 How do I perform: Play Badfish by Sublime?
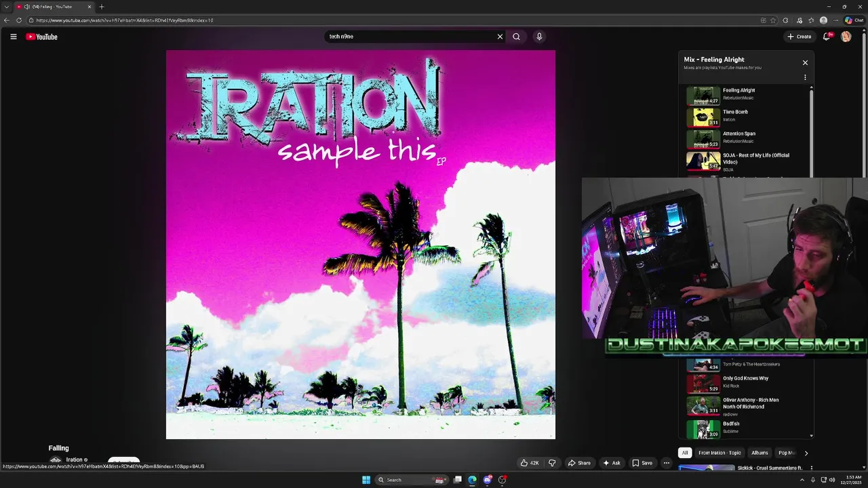tap(746, 428)
